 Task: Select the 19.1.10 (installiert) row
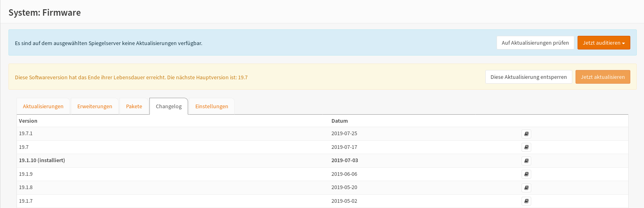click(323, 161)
